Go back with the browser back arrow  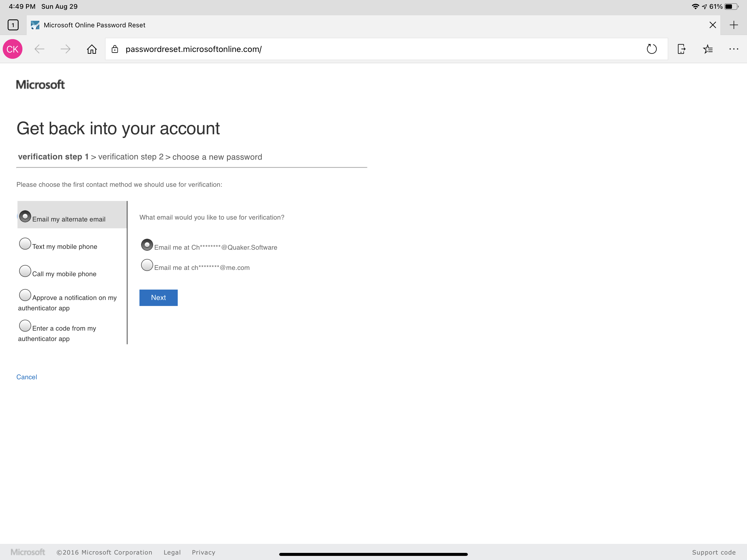39,49
